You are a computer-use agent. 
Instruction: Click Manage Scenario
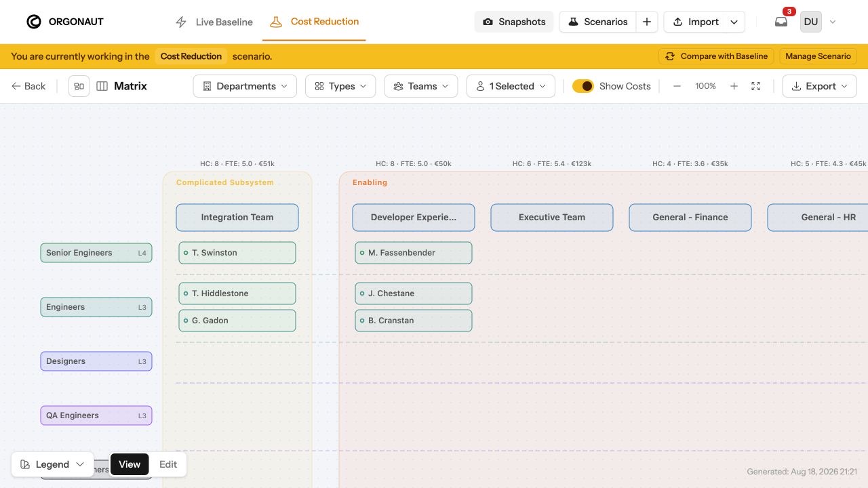click(818, 56)
